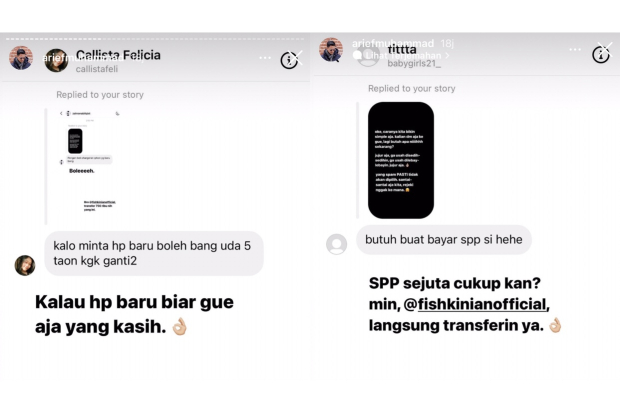Image resolution: width=620 pixels, height=413 pixels.
Task: Select the 'kalo minta hp baru' message bubble
Action: click(154, 253)
